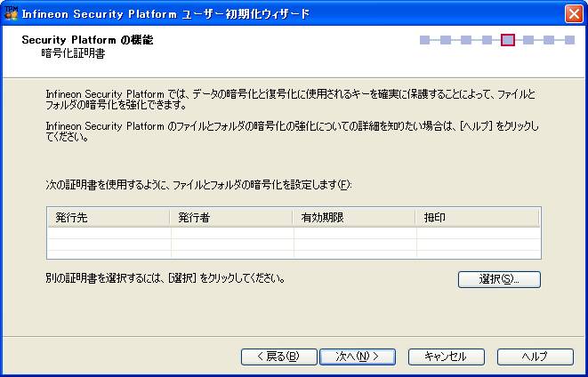The width and height of the screenshot is (588, 377).
Task: Close the wizard window with X
Action: tap(574, 14)
